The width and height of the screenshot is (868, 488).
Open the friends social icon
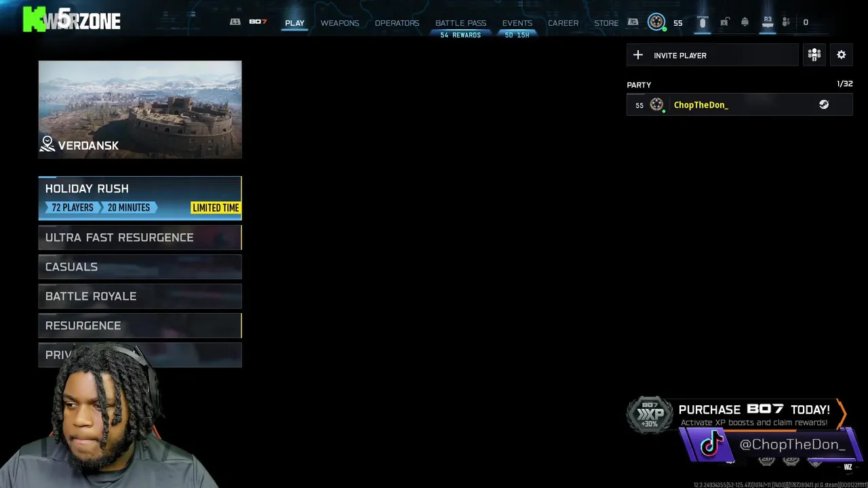coord(786,22)
